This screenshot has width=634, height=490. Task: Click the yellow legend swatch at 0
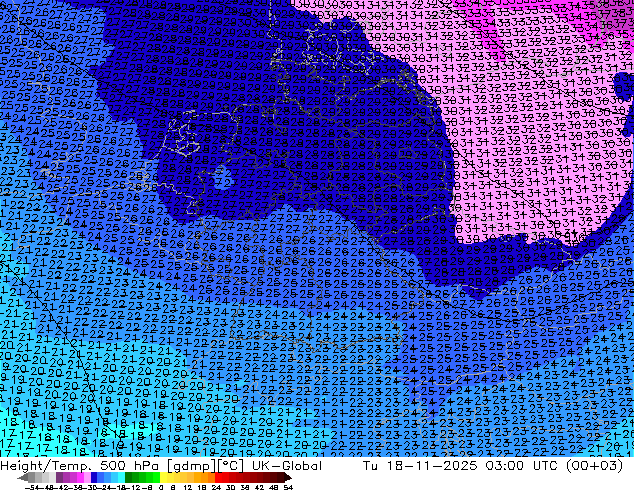(x=163, y=477)
